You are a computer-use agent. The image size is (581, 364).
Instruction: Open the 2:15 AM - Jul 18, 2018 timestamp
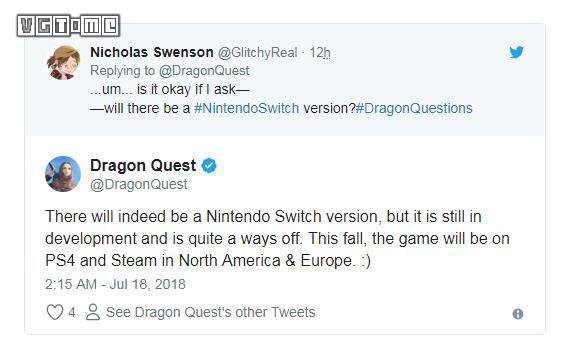coord(115,284)
